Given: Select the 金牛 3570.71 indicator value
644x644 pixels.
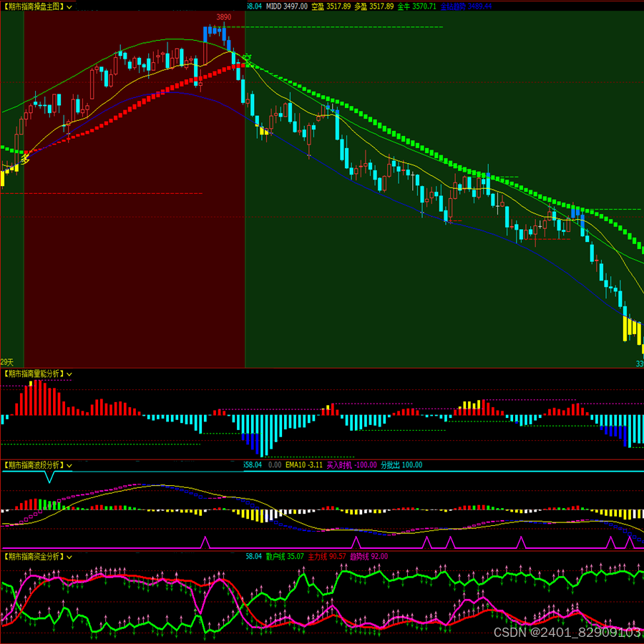Looking at the screenshot, I should click(417, 6).
